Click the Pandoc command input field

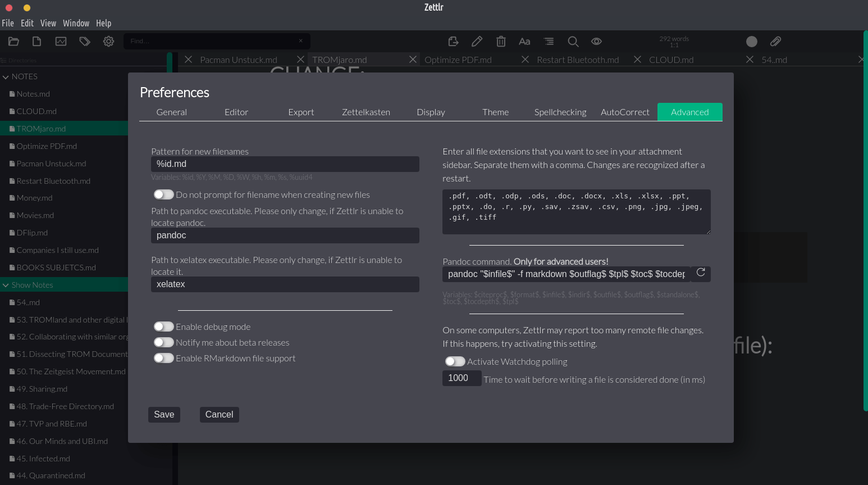pyautogui.click(x=567, y=274)
